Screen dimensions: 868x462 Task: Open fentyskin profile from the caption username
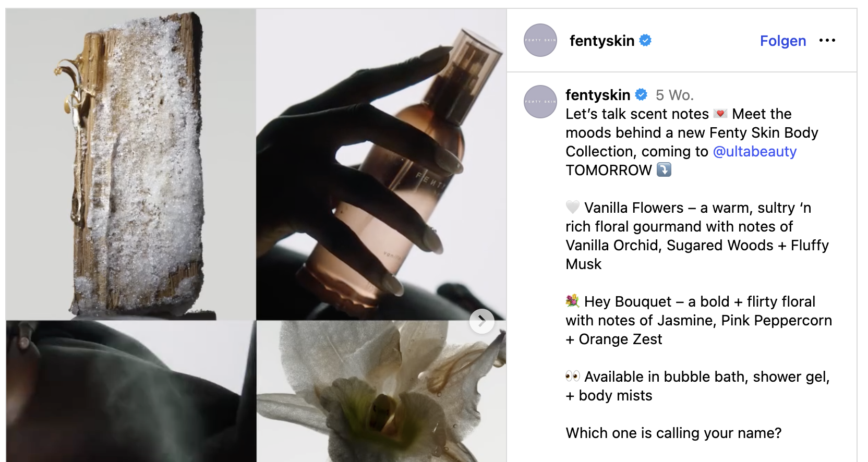(598, 94)
